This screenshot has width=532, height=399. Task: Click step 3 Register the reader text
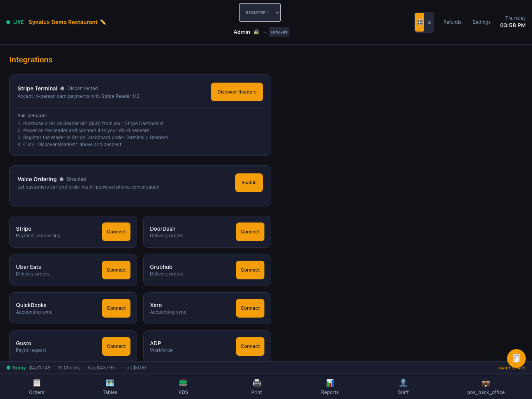tap(93, 138)
